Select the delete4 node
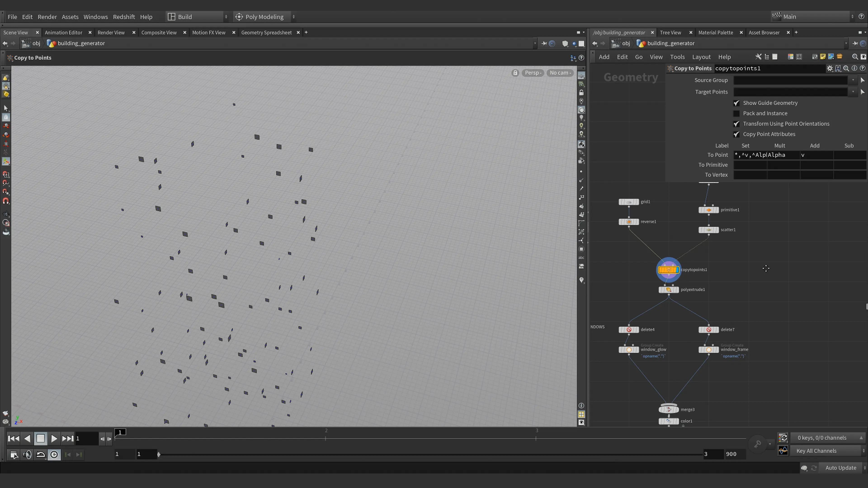This screenshot has height=488, width=868. [x=629, y=330]
